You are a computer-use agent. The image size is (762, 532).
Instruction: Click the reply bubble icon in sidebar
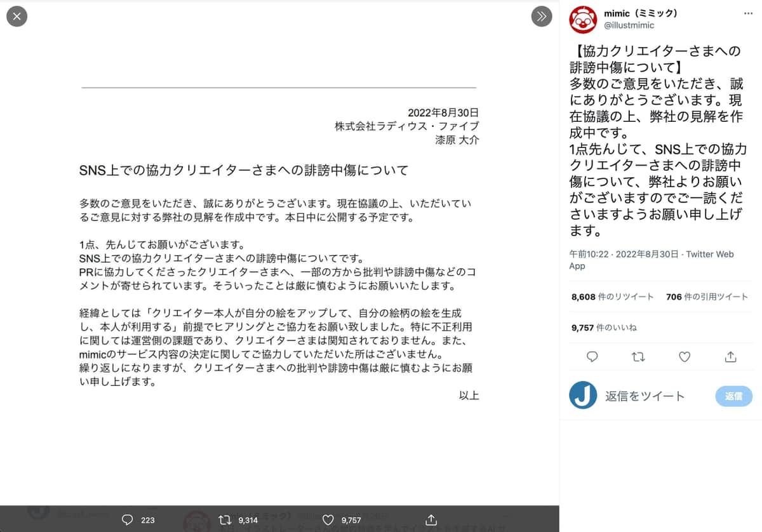click(592, 357)
